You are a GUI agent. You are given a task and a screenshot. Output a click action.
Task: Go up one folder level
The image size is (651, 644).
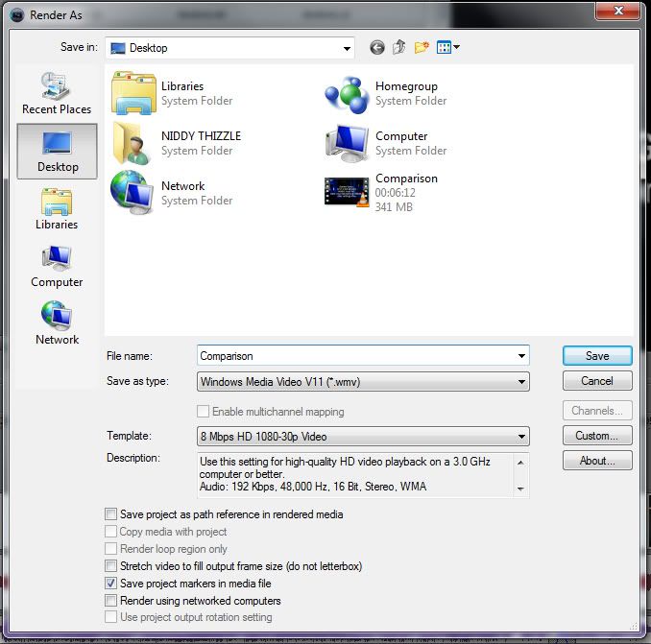[x=398, y=47]
